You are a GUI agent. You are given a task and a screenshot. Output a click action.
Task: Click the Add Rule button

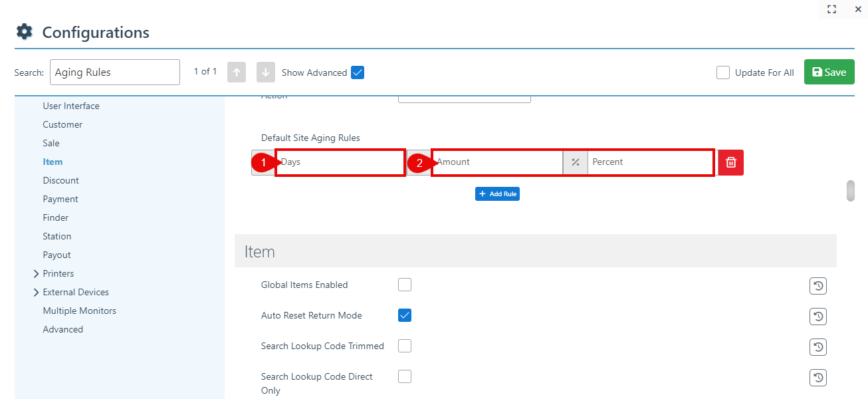pyautogui.click(x=497, y=194)
